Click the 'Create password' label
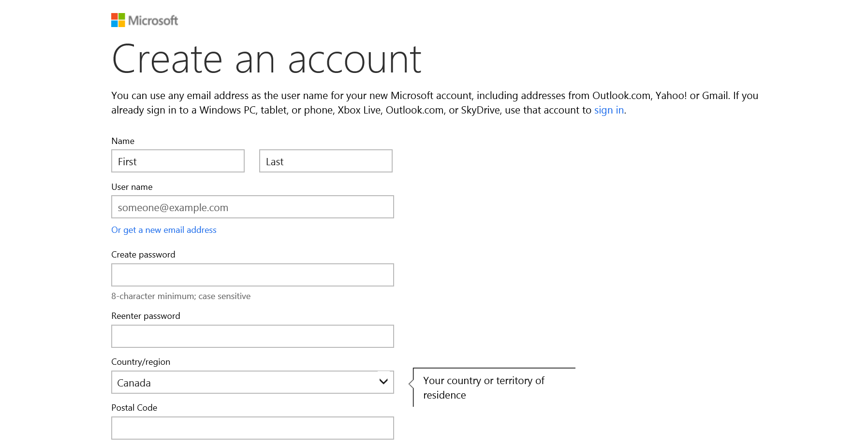 [143, 255]
